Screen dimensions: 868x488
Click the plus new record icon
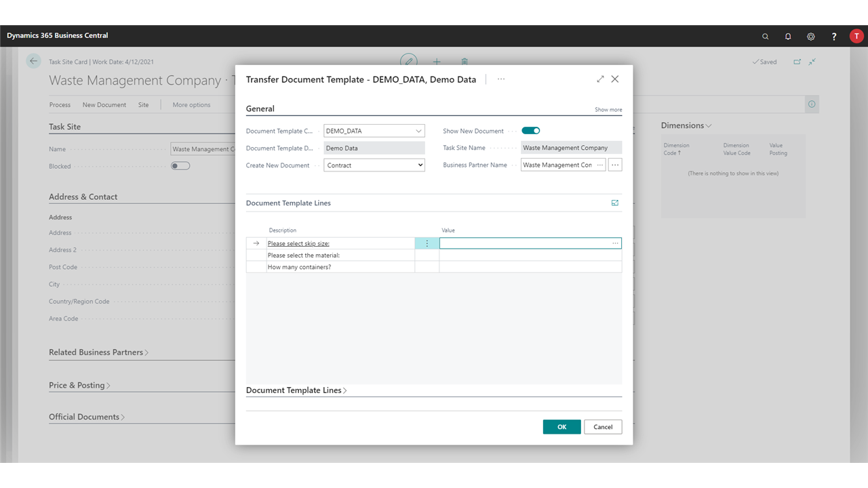tap(437, 62)
